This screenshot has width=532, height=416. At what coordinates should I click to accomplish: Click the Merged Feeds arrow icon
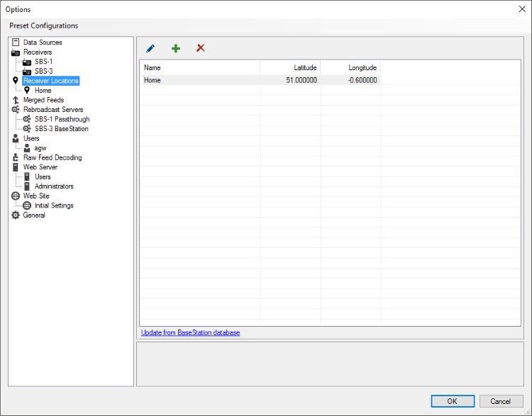point(16,101)
